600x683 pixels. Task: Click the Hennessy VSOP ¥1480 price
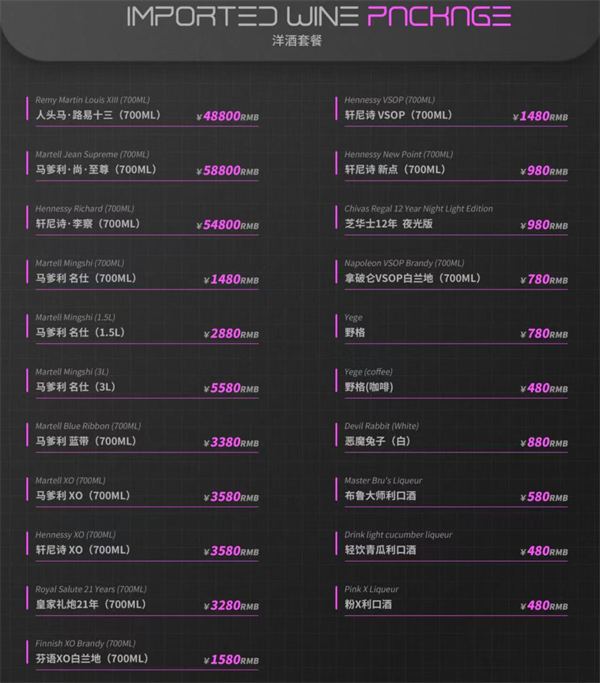tap(540, 117)
